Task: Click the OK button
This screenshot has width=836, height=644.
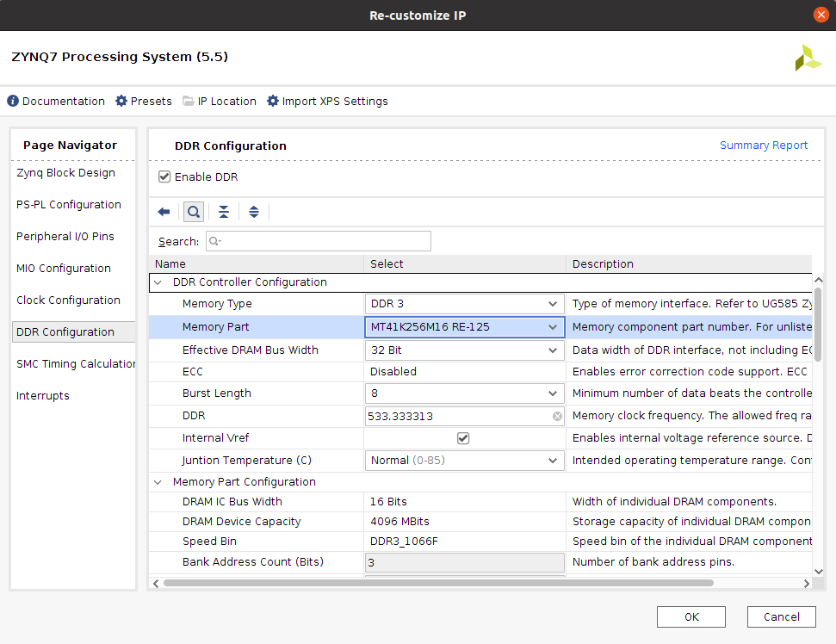Action: tap(691, 616)
